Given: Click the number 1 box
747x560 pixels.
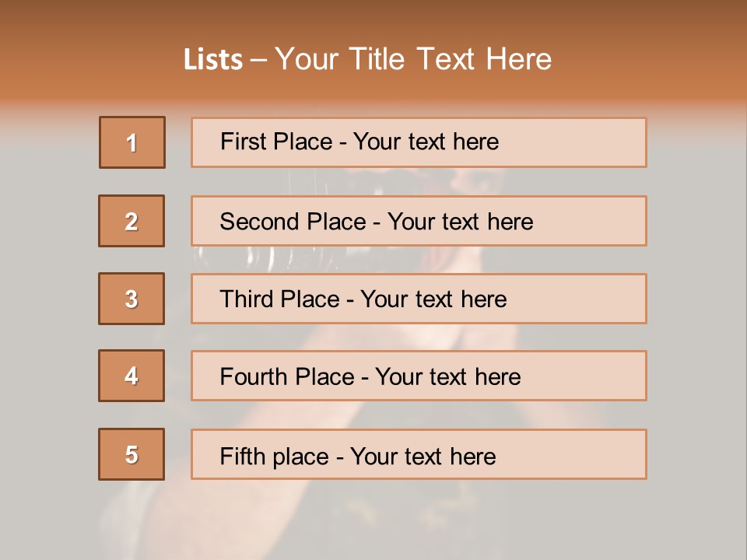Looking at the screenshot, I should [132, 142].
